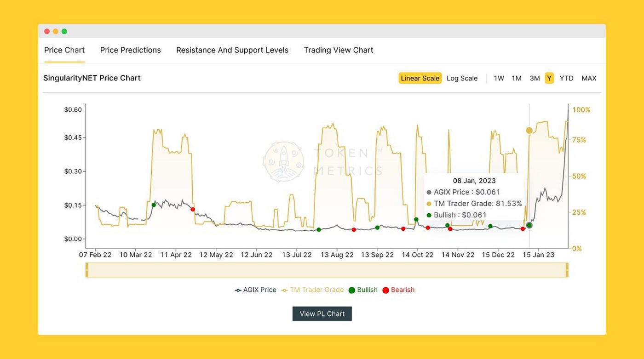Click the 07 Feb 22 date label
The image size is (644, 359).
[x=95, y=255]
